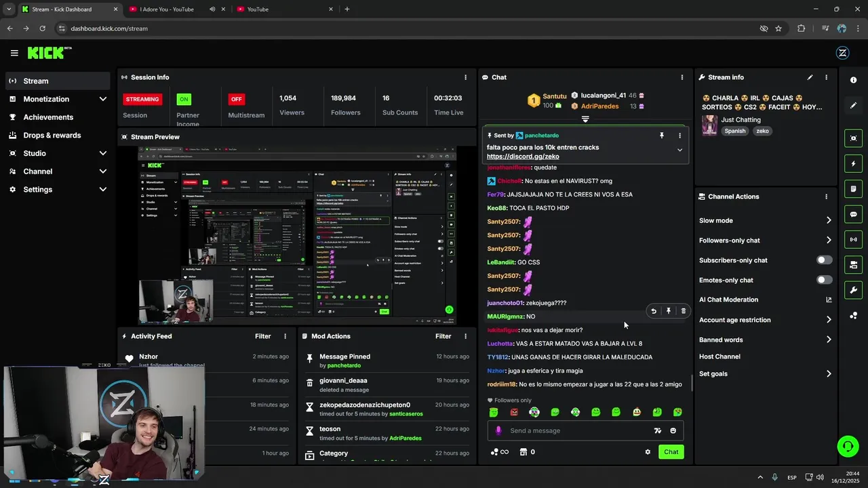Open Channel Actions three-dot options
Image resolution: width=868 pixels, height=488 pixels.
pos(826,197)
